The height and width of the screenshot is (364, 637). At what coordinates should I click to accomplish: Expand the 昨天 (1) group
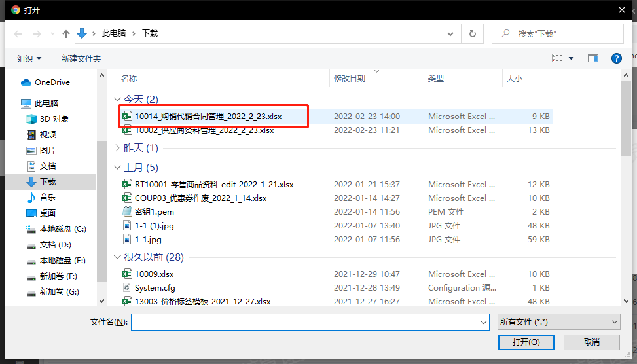[118, 148]
